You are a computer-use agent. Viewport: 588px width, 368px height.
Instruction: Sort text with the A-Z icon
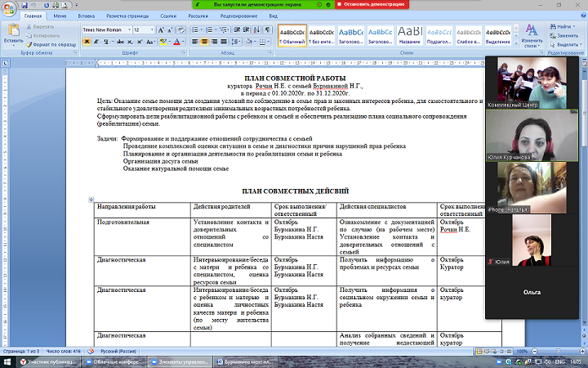tap(256, 29)
